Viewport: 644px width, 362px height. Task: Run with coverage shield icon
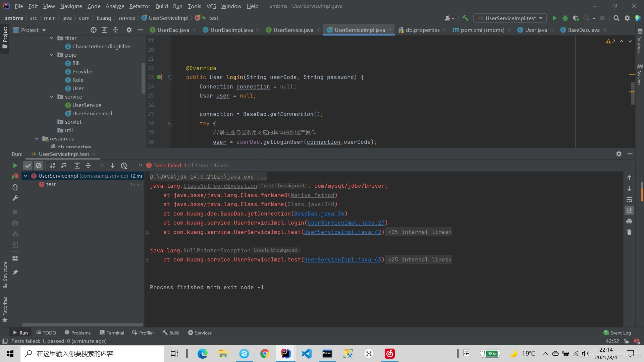(x=576, y=18)
